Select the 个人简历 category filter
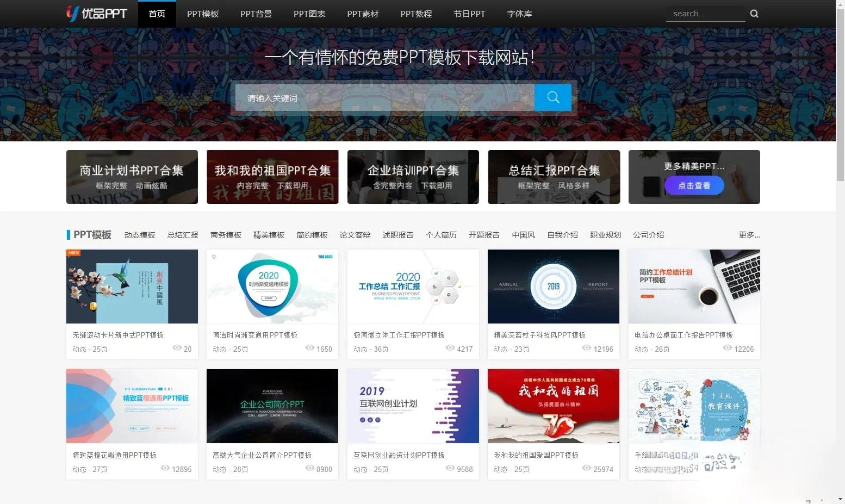The height and width of the screenshot is (504, 845). click(440, 235)
